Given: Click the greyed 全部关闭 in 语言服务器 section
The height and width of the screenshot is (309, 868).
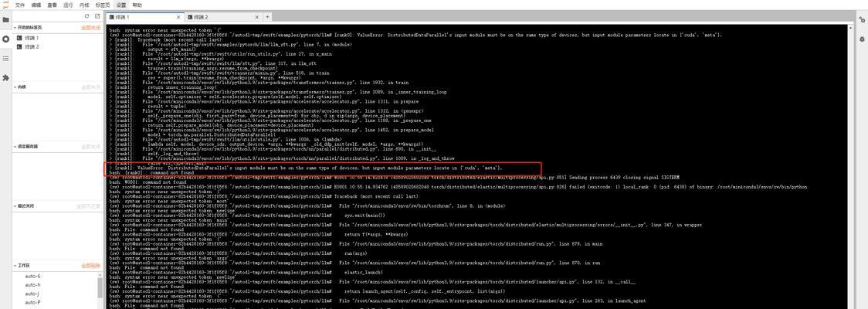Looking at the screenshot, I should (91, 146).
